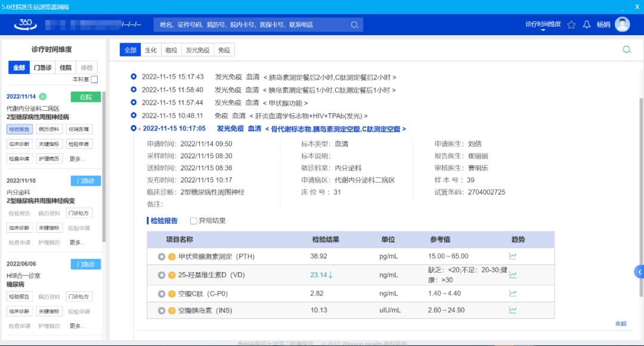
Task: Open the 诊疗时间维度 dropdown in header
Action: pos(543,24)
